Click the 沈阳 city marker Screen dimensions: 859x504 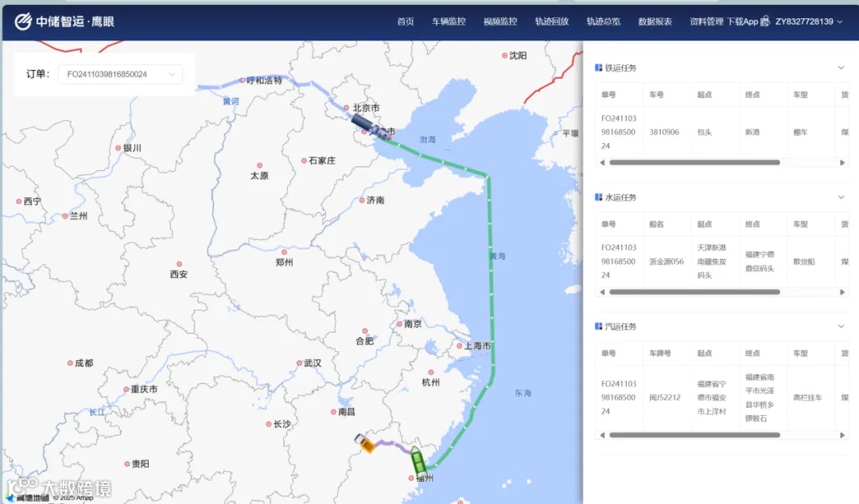pyautogui.click(x=504, y=56)
